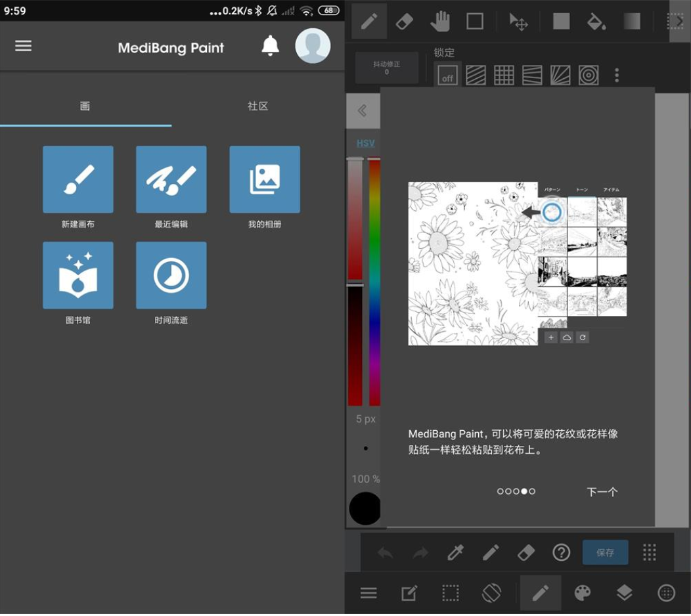The image size is (691, 616).
Task: Enable vanishing point snap guide
Action: (x=532, y=76)
